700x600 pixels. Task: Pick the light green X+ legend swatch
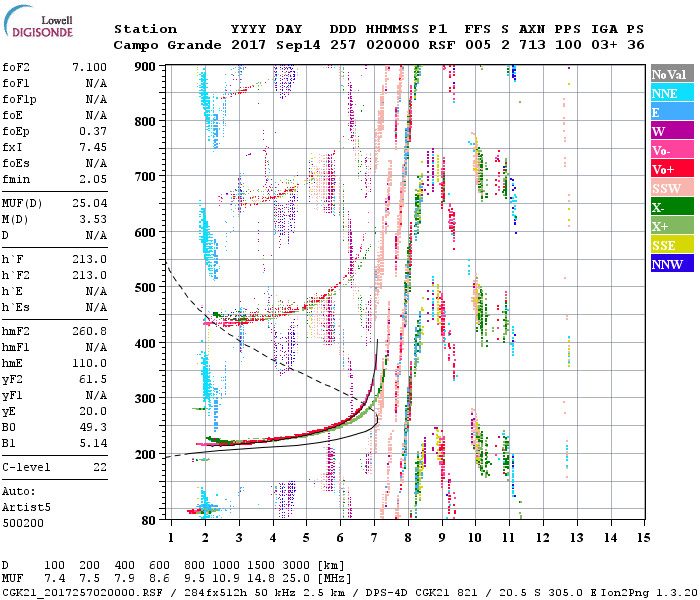point(669,227)
